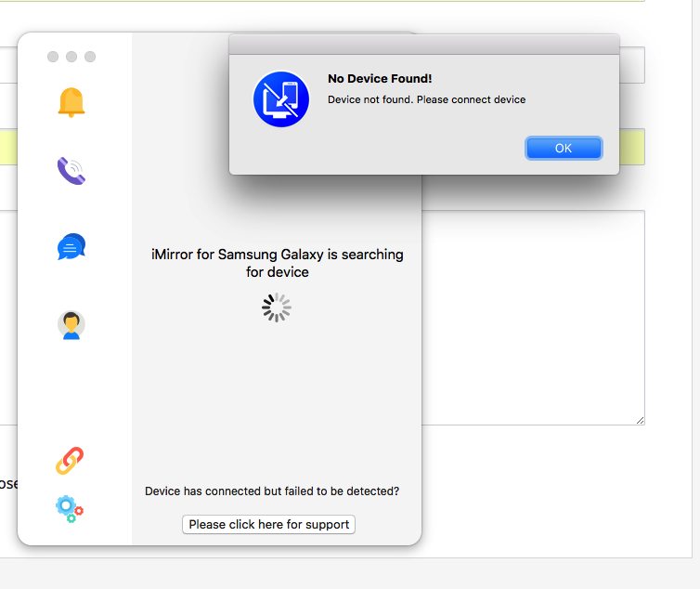
Task: Click the third zoom window dot
Action: pyautogui.click(x=90, y=57)
